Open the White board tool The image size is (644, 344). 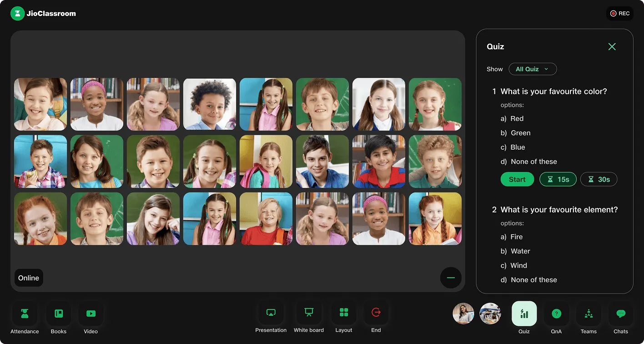[309, 313]
